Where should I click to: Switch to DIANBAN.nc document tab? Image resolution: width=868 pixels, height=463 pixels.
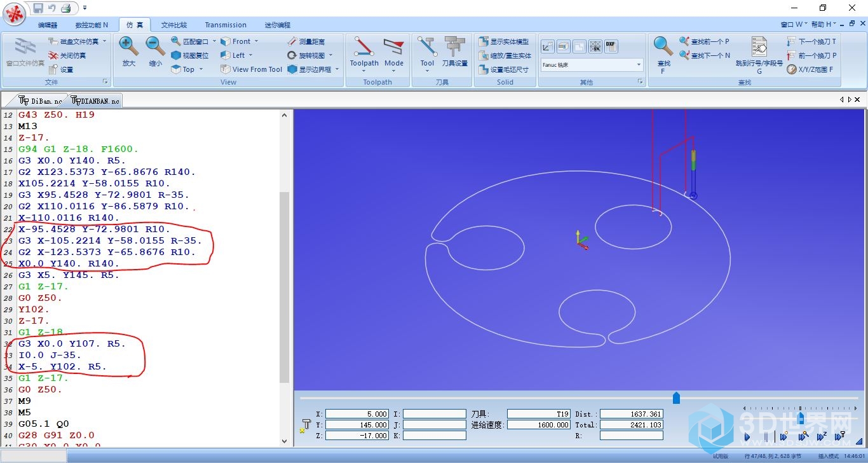pos(95,100)
